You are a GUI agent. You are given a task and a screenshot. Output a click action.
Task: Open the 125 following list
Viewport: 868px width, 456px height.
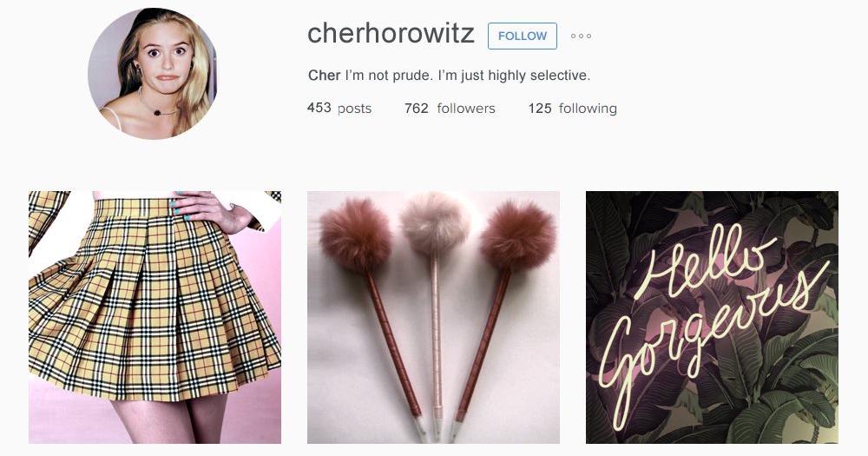tap(572, 108)
